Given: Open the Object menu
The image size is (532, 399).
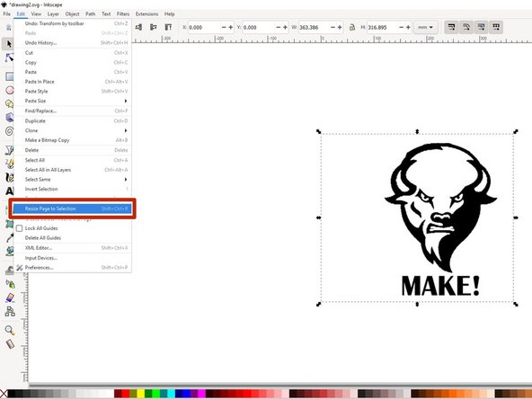Looking at the screenshot, I should 72,13.
